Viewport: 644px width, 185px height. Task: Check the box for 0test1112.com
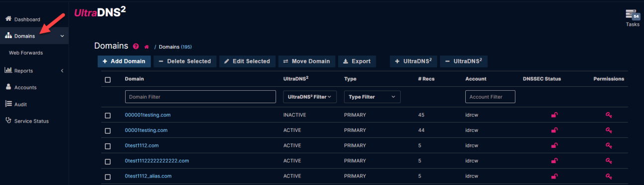point(108,146)
